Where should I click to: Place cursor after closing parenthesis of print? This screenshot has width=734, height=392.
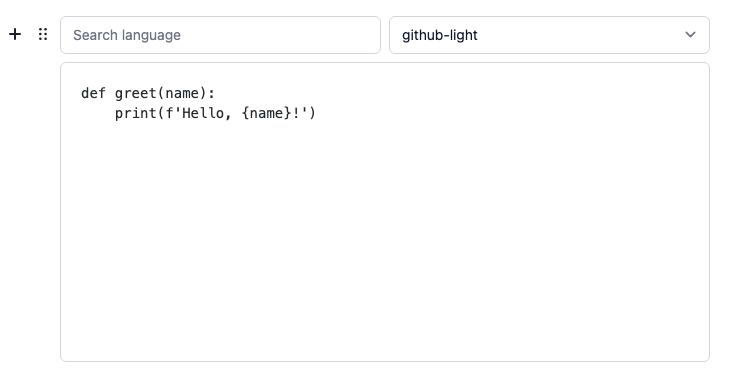(317, 113)
